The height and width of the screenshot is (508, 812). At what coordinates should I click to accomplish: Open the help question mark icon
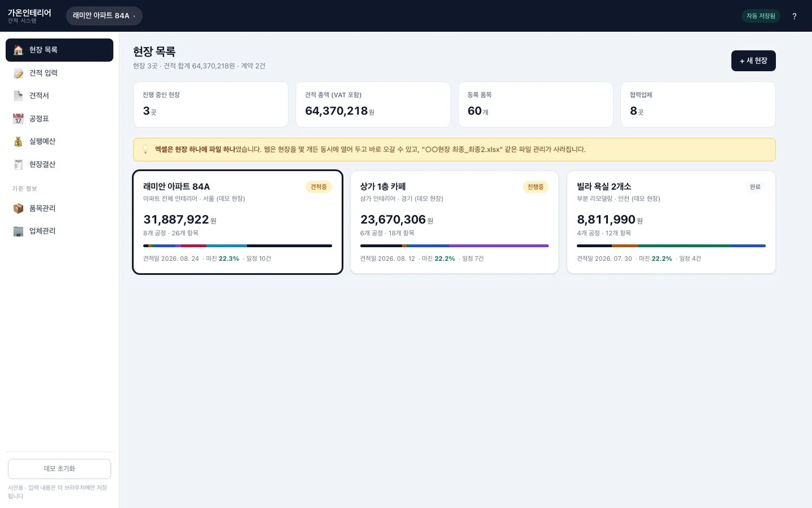[794, 16]
